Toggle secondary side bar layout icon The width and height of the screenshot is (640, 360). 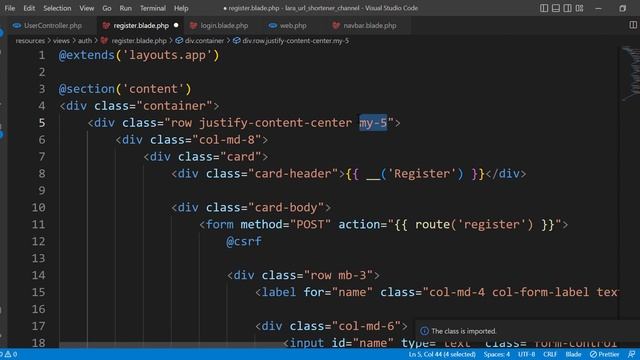567,8
